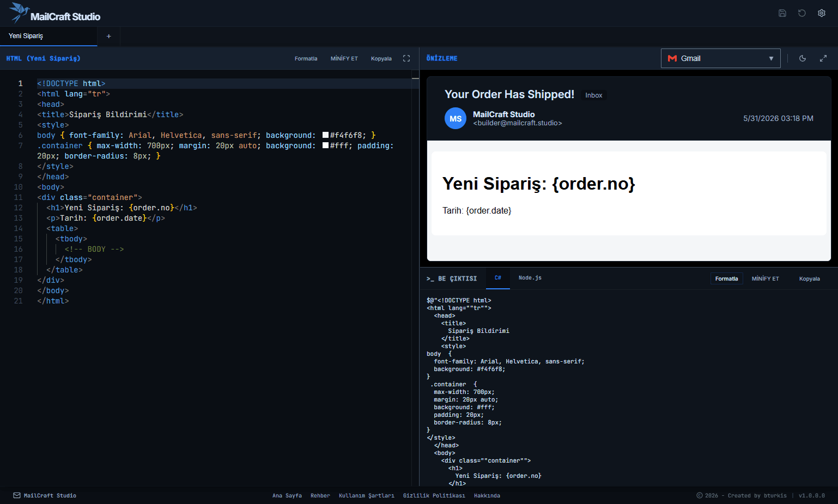Click Kopyala in BE ÇIKTISI panel

click(809, 278)
